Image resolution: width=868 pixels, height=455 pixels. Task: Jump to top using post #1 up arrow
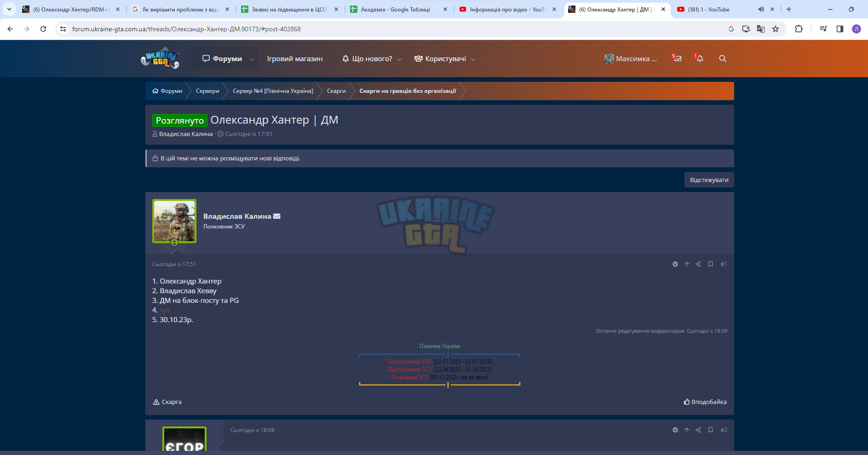pyautogui.click(x=687, y=264)
